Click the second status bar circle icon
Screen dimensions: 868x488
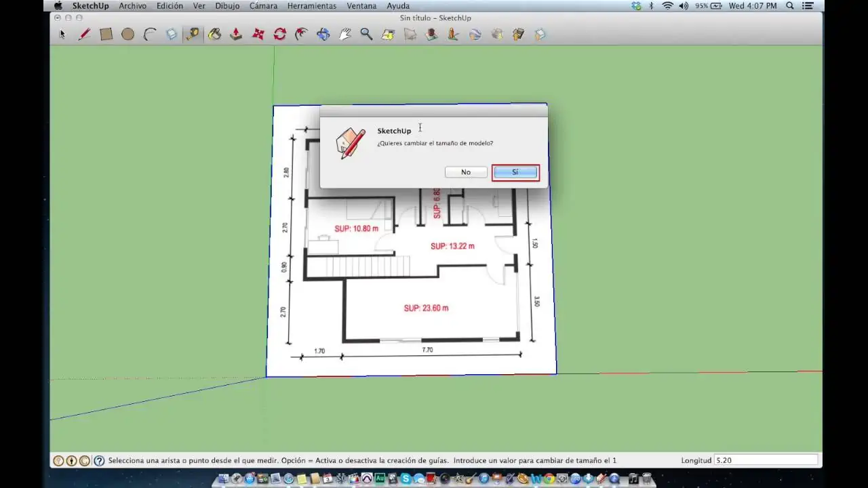coord(71,461)
